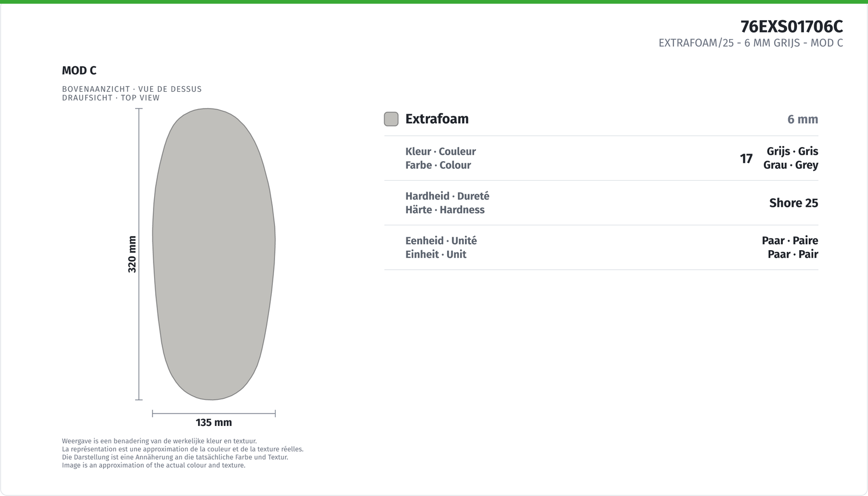Click the Härte · Hardness label
This screenshot has height=496, width=868.
click(x=445, y=209)
